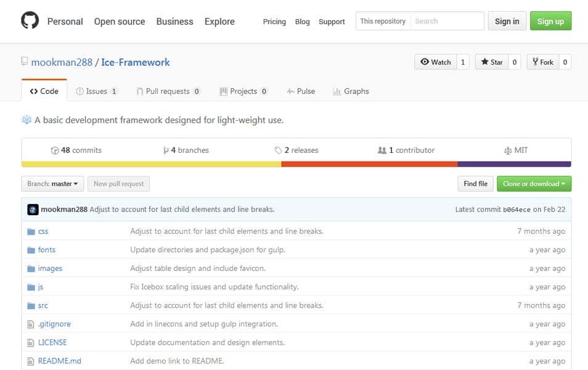Open the Business menu item
Screen dimensions: 588x370
tap(175, 22)
